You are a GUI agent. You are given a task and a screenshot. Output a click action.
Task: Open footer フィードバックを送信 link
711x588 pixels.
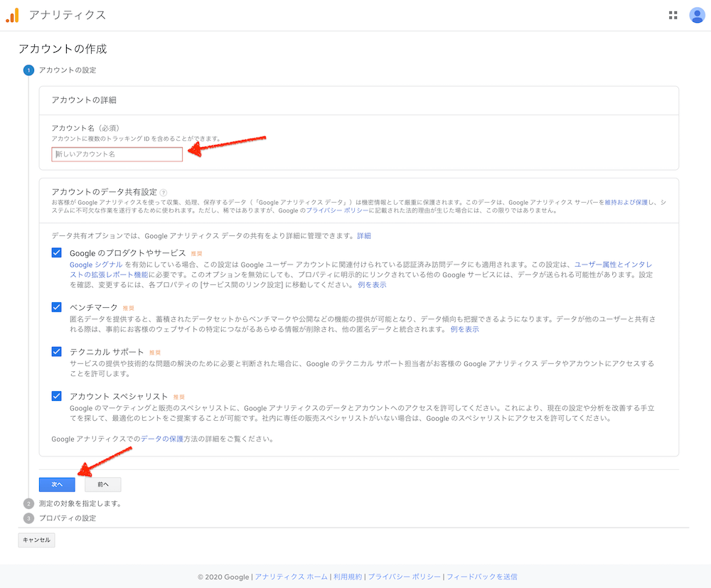point(482,577)
